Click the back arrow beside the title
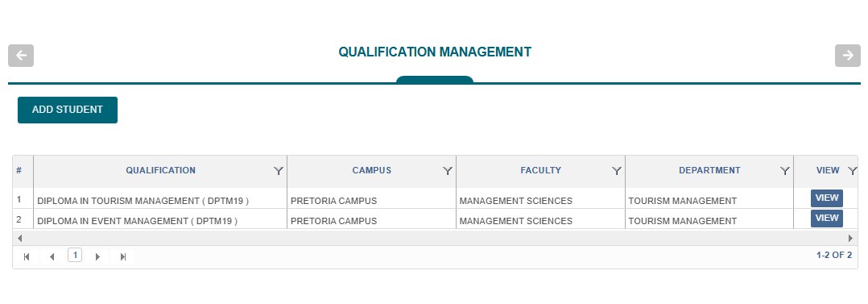The image size is (868, 304). point(21,56)
